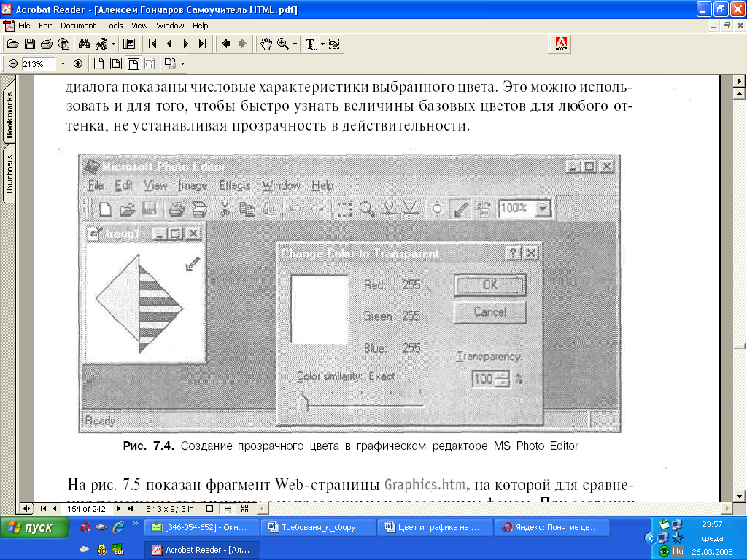Open the Tools menu

(114, 26)
